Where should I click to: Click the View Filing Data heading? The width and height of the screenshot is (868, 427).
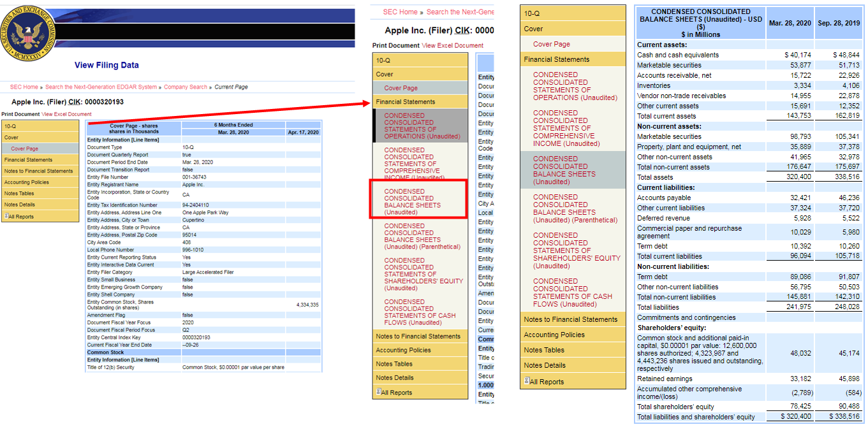pyautogui.click(x=107, y=65)
